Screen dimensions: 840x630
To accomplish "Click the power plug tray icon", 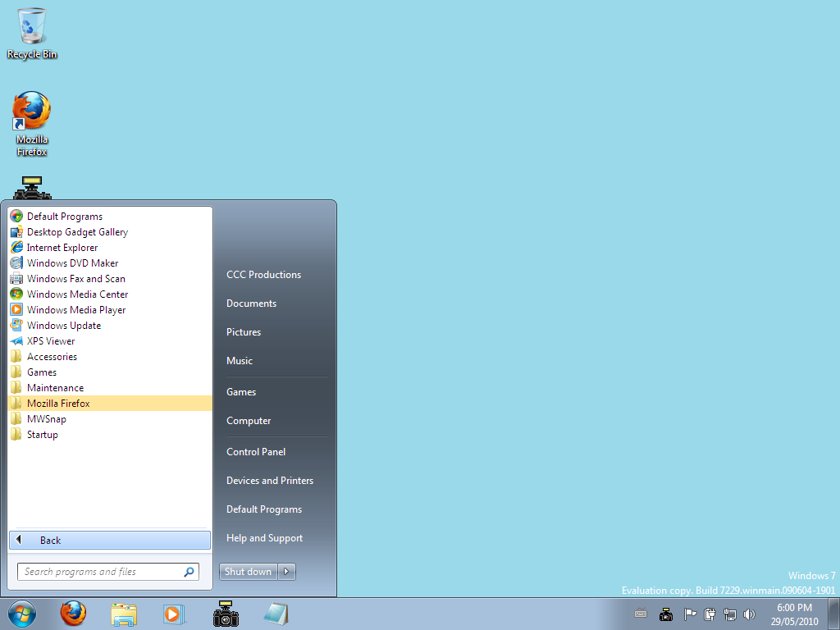I will point(710,614).
